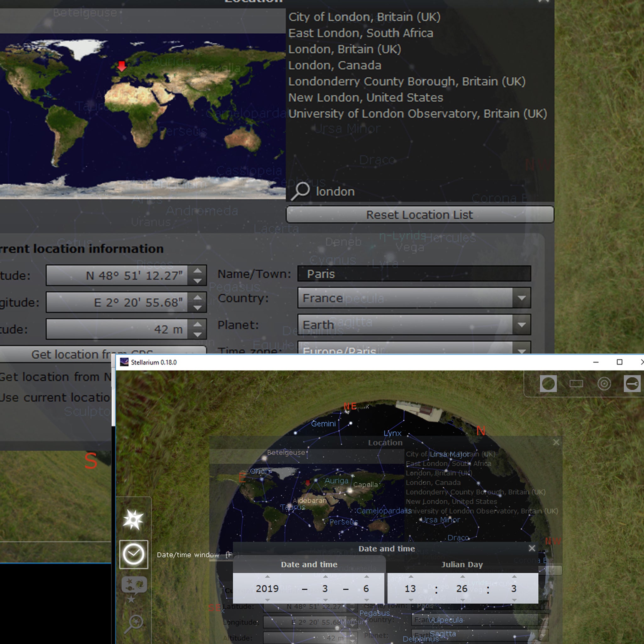
Task: Open the Location window compass-star icon
Action: point(133,520)
